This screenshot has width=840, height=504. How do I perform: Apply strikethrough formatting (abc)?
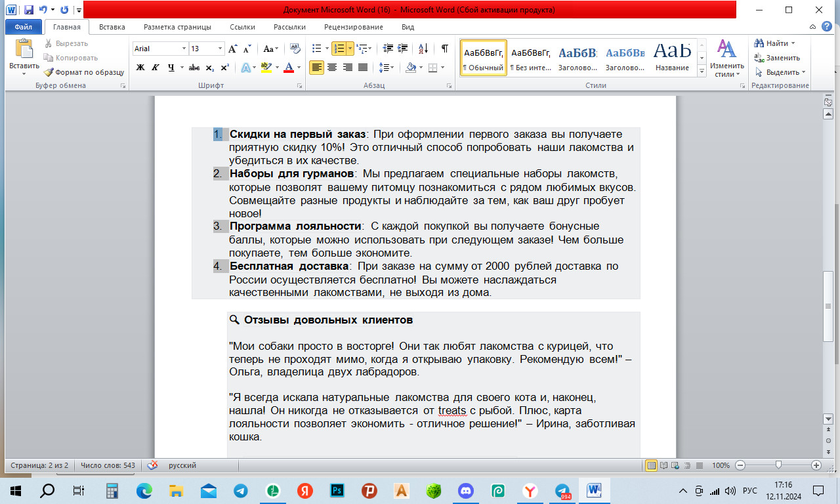194,68
